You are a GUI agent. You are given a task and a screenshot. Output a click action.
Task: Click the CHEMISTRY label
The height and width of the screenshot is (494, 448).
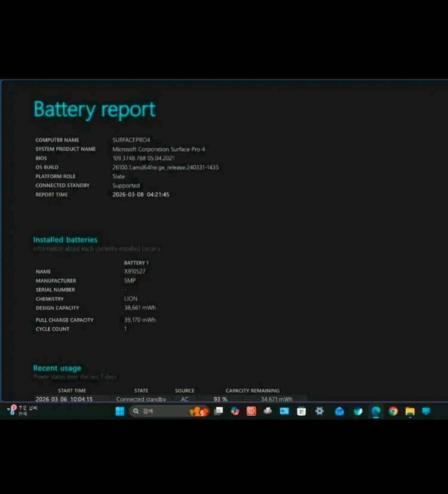[x=50, y=299]
